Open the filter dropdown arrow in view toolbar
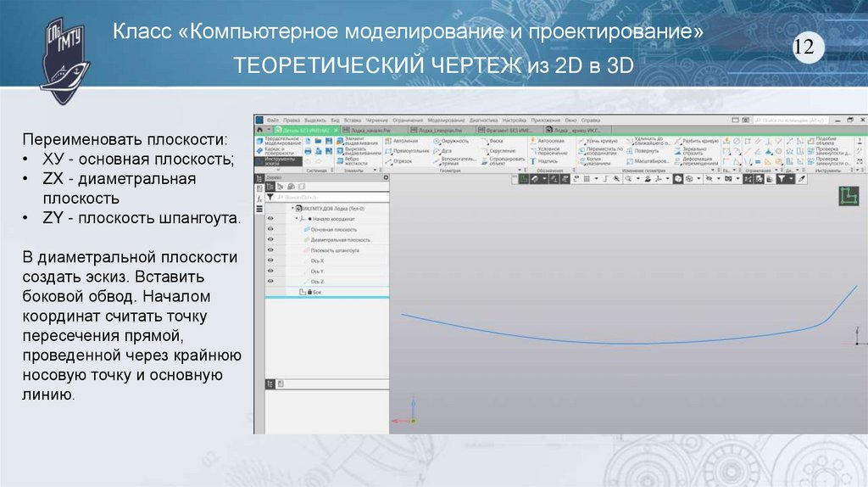868x487 pixels. click(790, 179)
